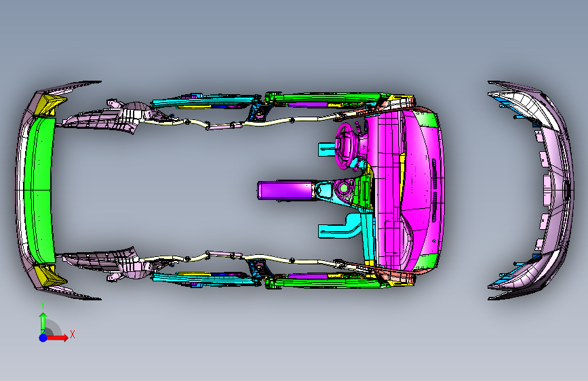Image resolution: width=588 pixels, height=381 pixels.
Task: Select the large cyan duct below center console
Action: click(339, 227)
